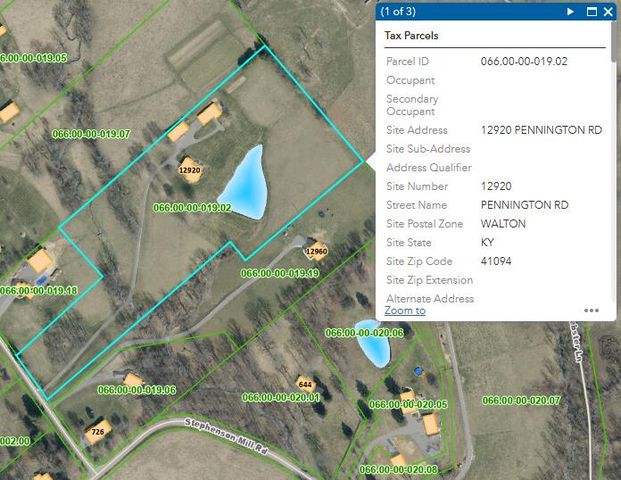621x480 pixels.
Task: Click parcel label 066.00-00-020.08
Action: [398, 470]
